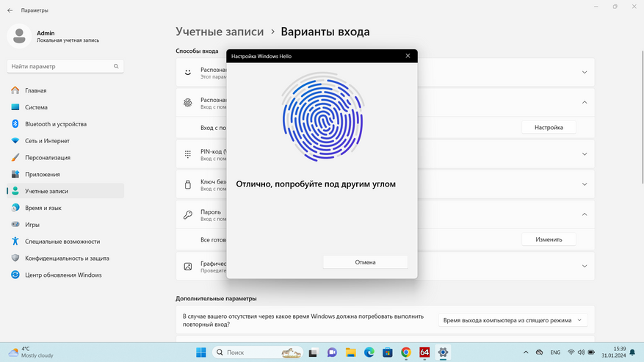The image size is (644, 362).
Task: Go to Bluetooth и устройства settings
Action: click(x=55, y=124)
